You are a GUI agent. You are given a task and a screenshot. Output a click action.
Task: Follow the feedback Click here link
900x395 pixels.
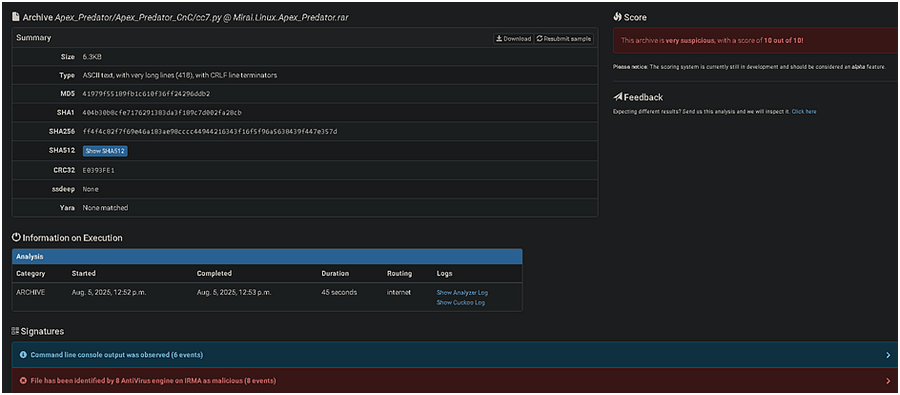[804, 111]
